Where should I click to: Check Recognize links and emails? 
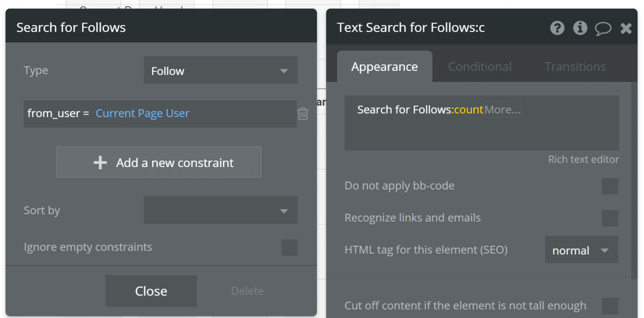[x=610, y=218]
